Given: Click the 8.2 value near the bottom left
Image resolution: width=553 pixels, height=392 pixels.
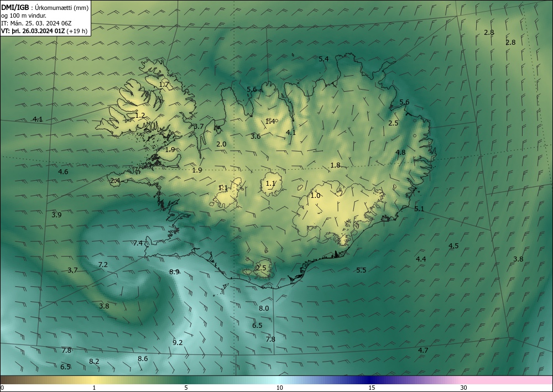Looking at the screenshot, I should click(x=94, y=362).
